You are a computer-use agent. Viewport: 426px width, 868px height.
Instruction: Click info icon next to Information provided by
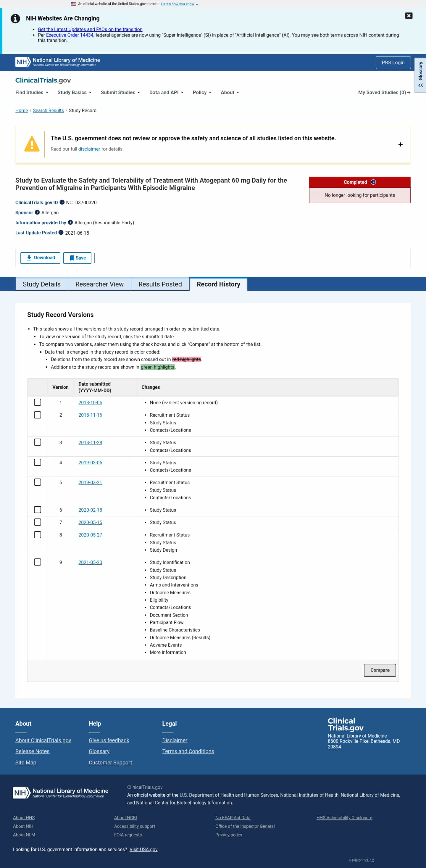click(x=70, y=222)
